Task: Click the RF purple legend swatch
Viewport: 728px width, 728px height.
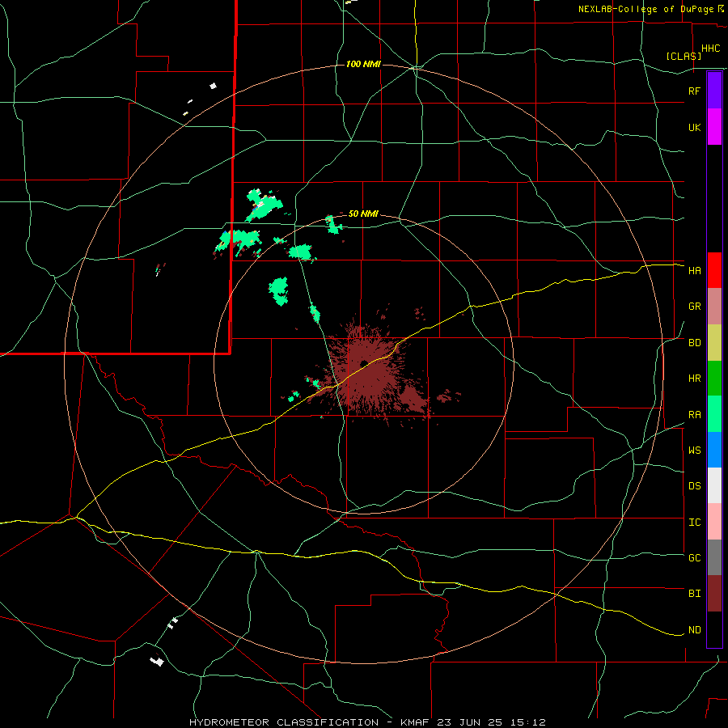Action: (x=714, y=91)
